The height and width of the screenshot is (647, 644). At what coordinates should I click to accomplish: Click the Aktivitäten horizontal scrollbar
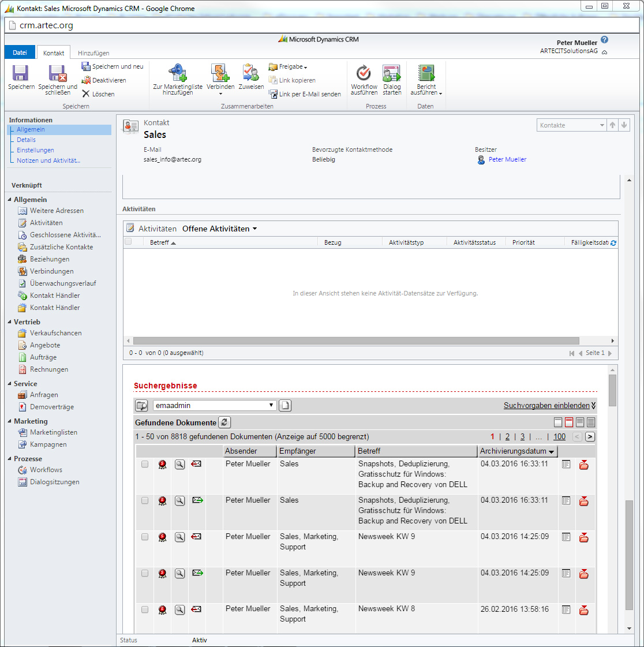pos(356,341)
